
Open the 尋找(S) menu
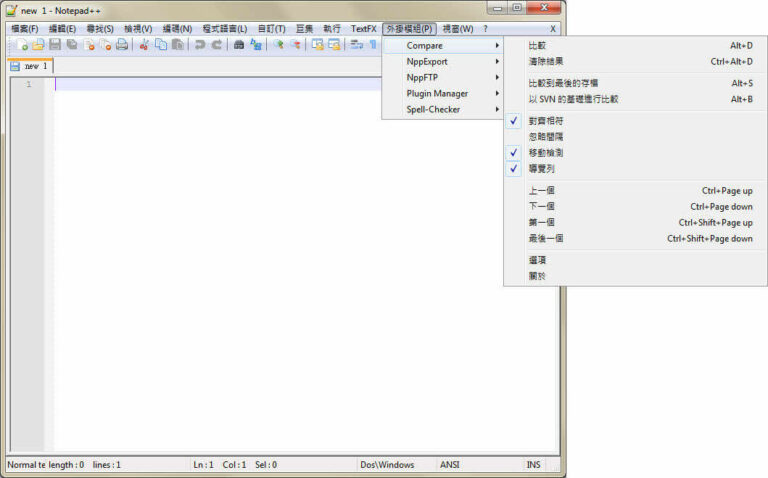coord(100,29)
